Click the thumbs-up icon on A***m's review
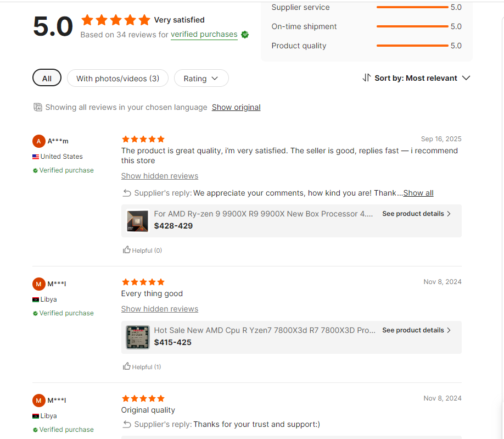The height and width of the screenshot is (439, 504). tap(127, 250)
